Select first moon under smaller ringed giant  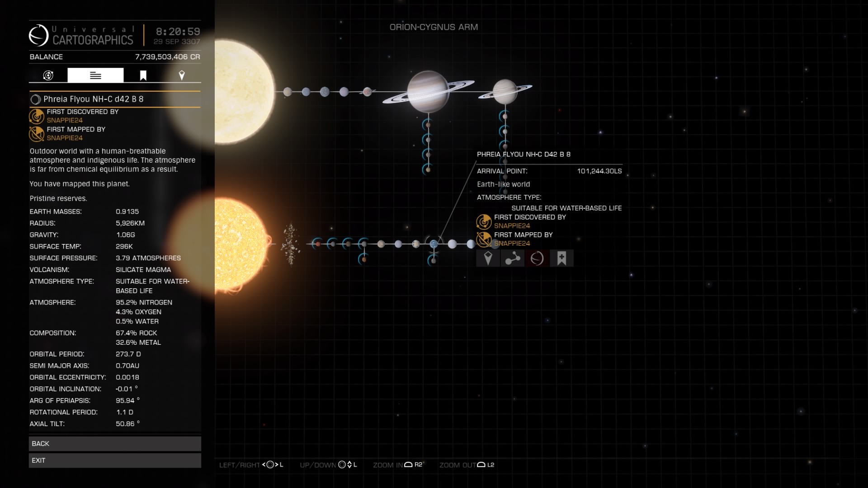(505, 117)
